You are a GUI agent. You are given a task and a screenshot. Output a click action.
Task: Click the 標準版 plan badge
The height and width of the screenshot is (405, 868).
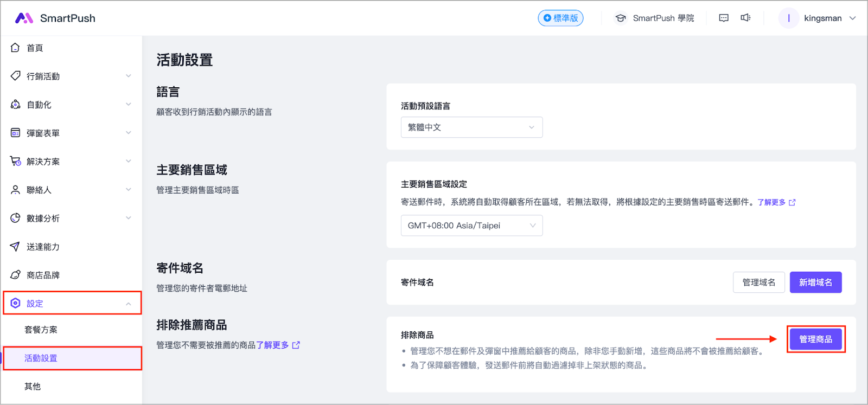[x=560, y=18]
